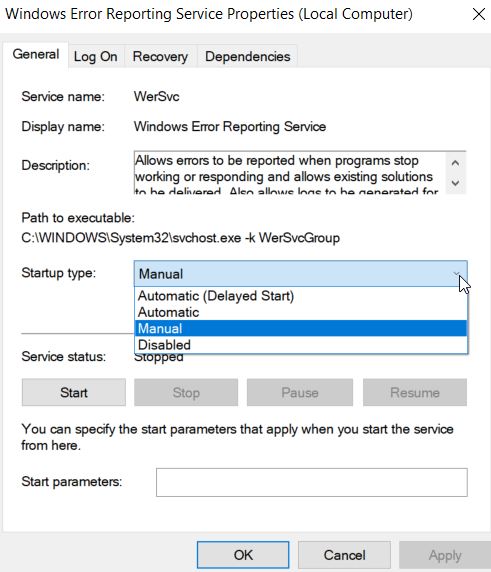Click the greyed-out Pause button
The image size is (491, 572).
[300, 393]
